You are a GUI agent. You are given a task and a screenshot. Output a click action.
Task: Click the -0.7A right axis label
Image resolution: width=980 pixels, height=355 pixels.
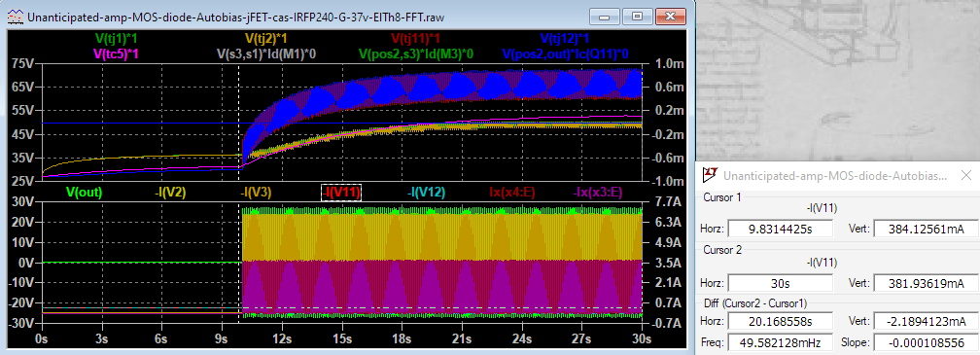tap(664, 323)
